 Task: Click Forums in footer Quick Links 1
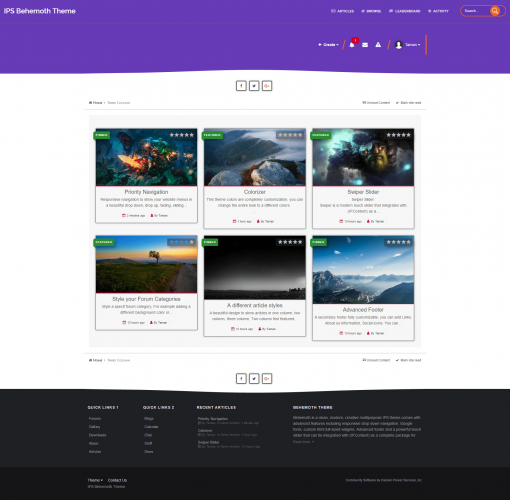pyautogui.click(x=95, y=418)
